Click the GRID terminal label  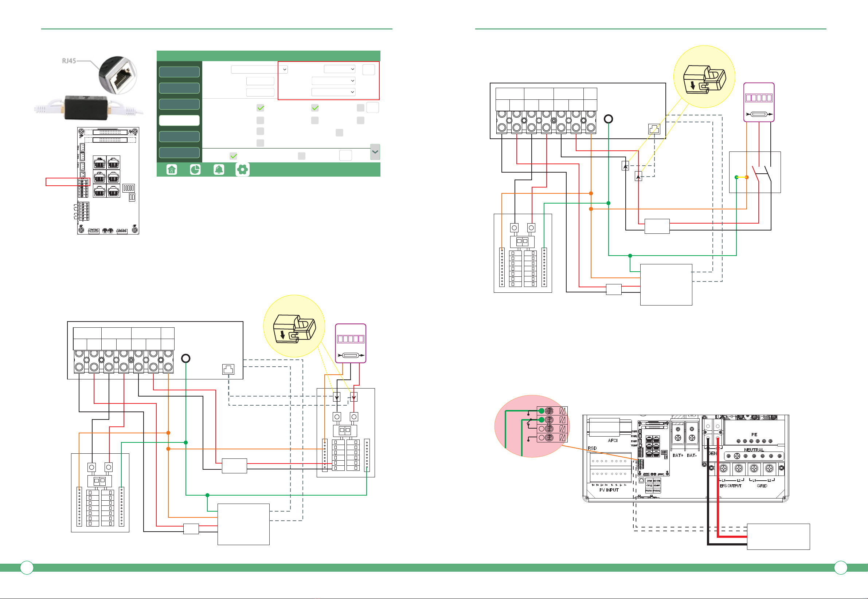click(x=762, y=486)
